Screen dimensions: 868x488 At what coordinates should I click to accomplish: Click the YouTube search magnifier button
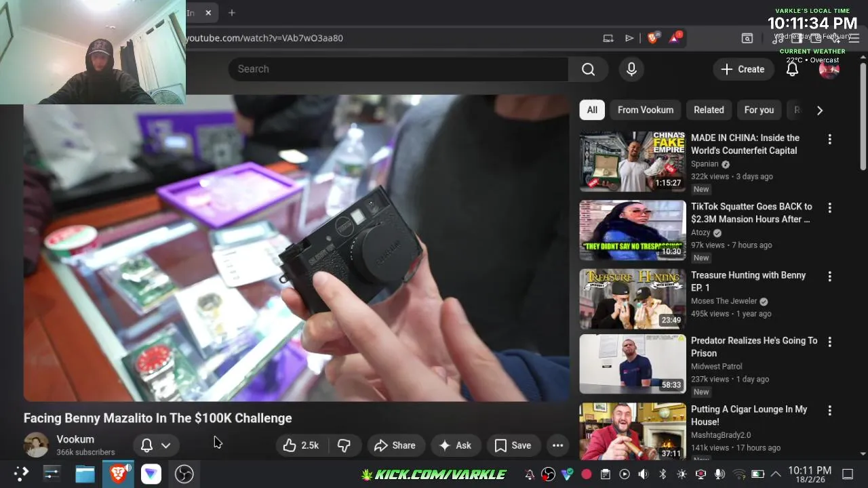click(x=588, y=69)
